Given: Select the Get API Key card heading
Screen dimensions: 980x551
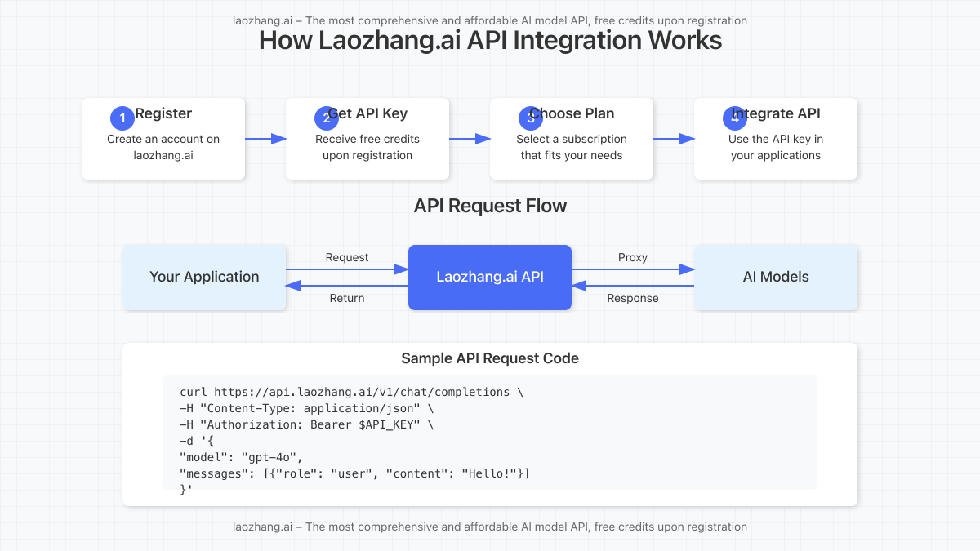Looking at the screenshot, I should tap(367, 113).
